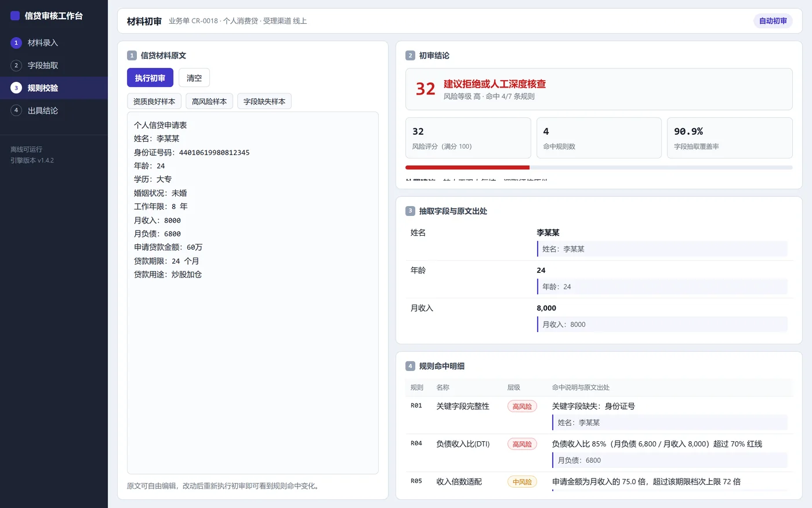Click the 命中说明与原文出处 column header
This screenshot has height=508, width=812.
581,387
